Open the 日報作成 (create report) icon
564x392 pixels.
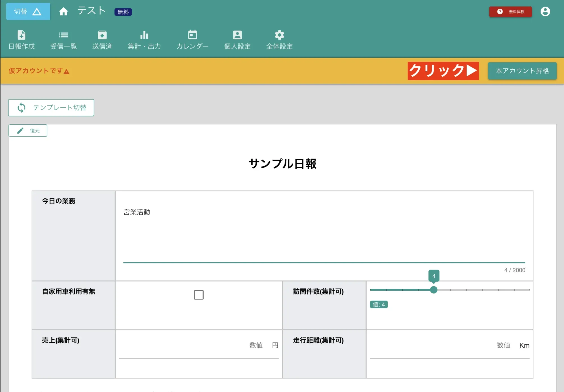(22, 39)
